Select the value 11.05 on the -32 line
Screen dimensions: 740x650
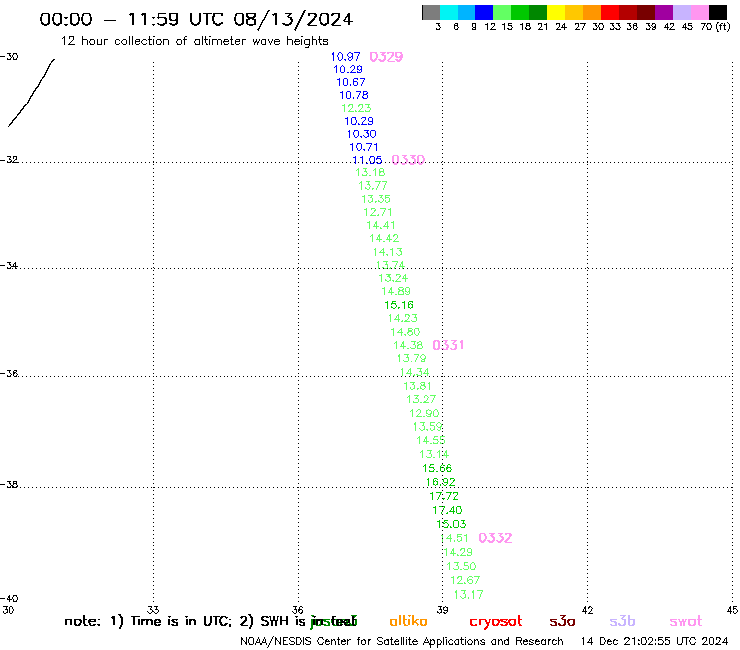tap(367, 160)
